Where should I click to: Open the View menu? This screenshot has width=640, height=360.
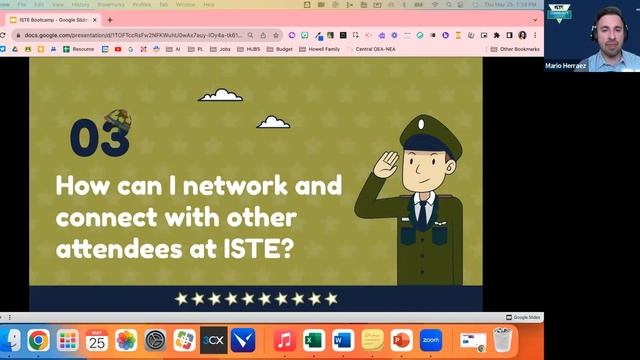pos(58,4)
